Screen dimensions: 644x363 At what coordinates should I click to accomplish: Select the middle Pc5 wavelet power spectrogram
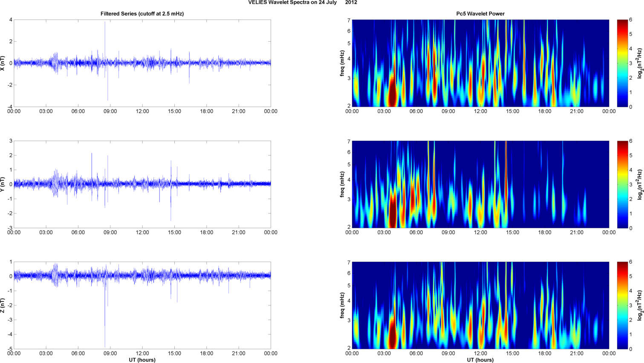tap(480, 184)
